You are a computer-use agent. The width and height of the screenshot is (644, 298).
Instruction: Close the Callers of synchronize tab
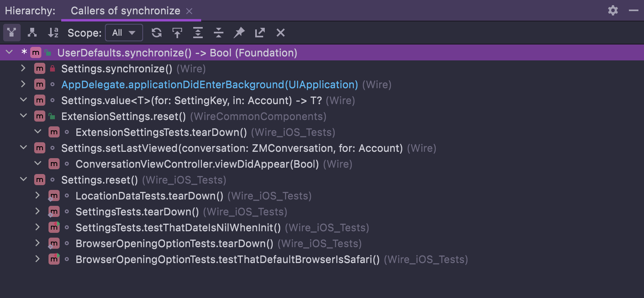pos(189,11)
